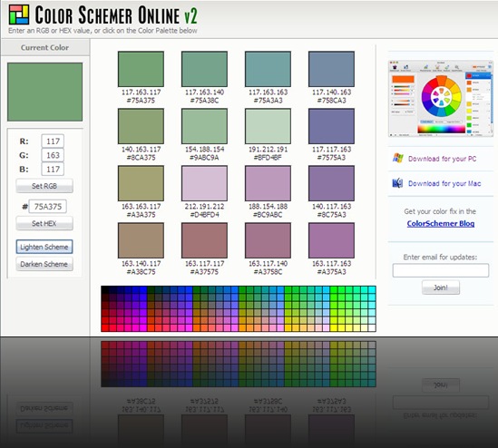Click the large Current Color swatch
This screenshot has width=498, height=448.
[44, 93]
